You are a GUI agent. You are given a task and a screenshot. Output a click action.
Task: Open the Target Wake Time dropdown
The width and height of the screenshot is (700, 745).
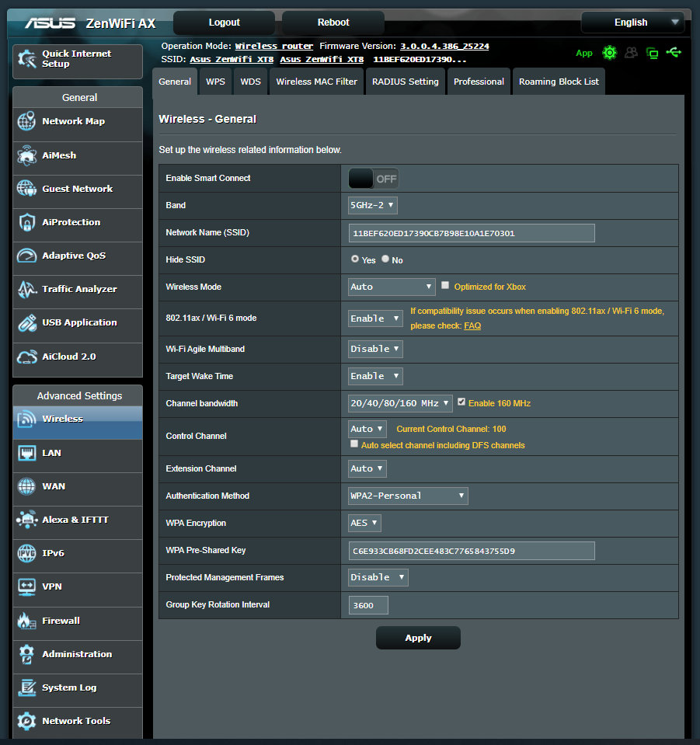(375, 376)
